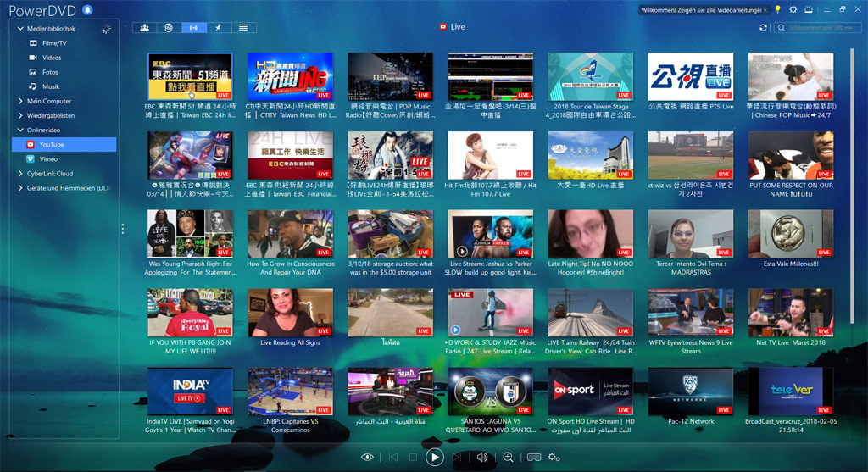The height and width of the screenshot is (472, 868).
Task: Click the previous track button
Action: [393, 457]
